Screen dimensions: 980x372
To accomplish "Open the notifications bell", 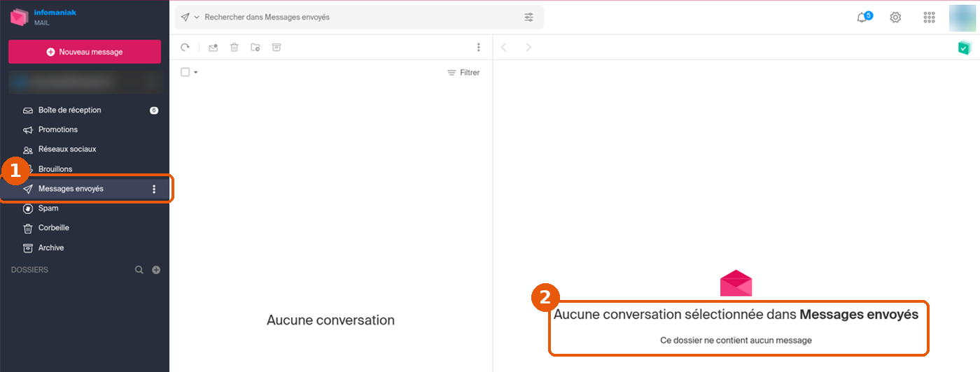I will 863,17.
